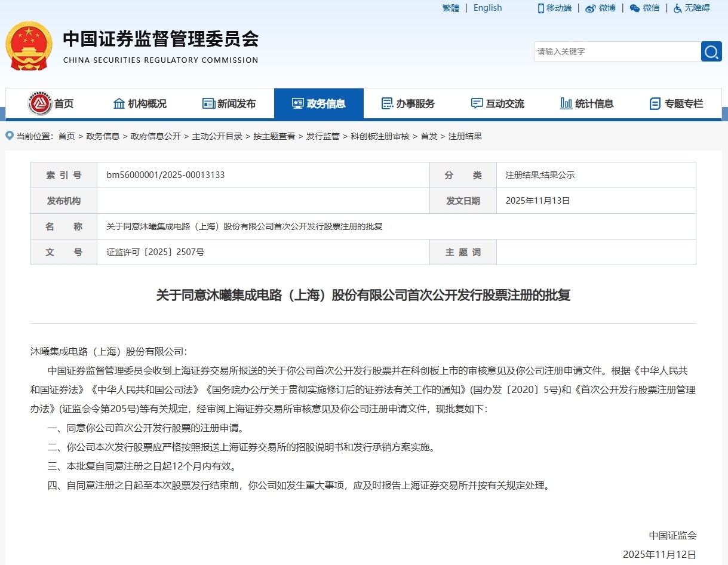
Task: Open the 统计信息 navigation tab
Action: [x=588, y=103]
